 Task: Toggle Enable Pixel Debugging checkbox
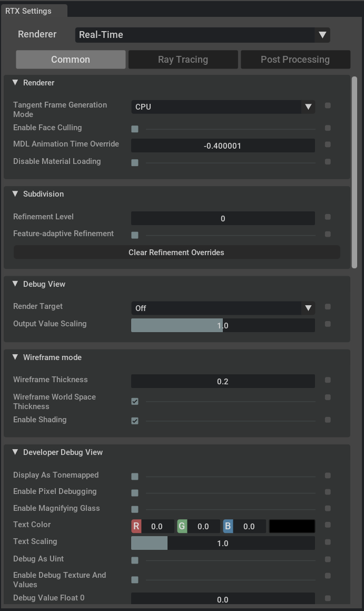click(x=135, y=493)
